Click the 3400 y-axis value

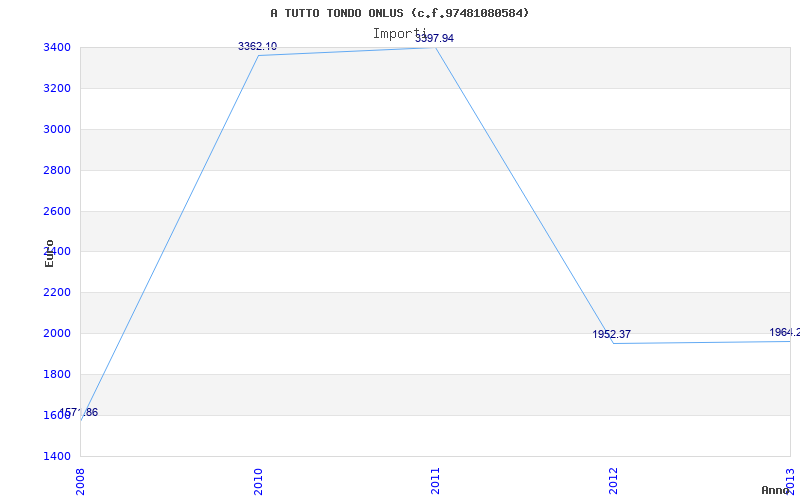[x=57, y=48]
